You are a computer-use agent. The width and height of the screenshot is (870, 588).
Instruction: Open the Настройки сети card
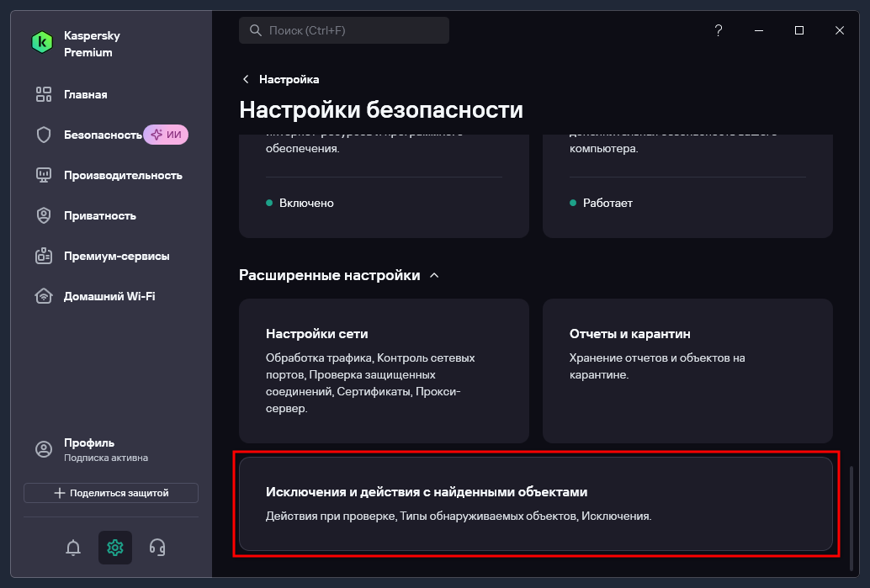[x=384, y=371]
